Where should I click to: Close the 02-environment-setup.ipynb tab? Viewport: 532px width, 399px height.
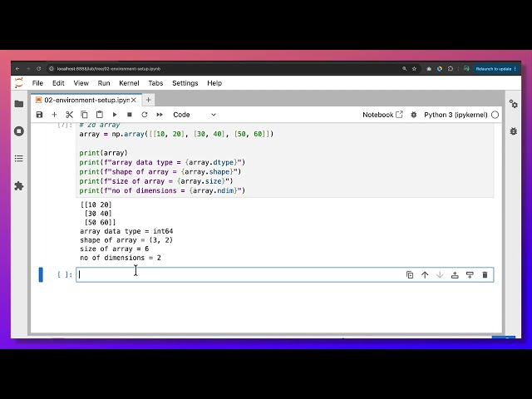coord(134,100)
